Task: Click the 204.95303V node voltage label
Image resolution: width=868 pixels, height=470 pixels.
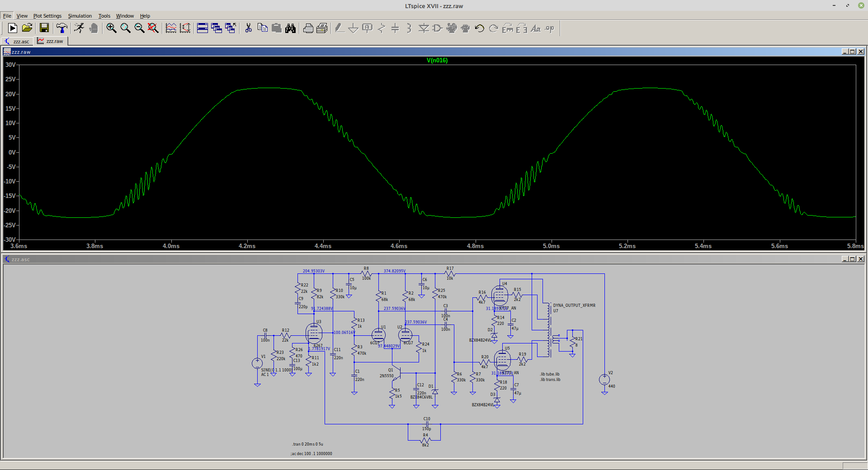Action: point(314,271)
